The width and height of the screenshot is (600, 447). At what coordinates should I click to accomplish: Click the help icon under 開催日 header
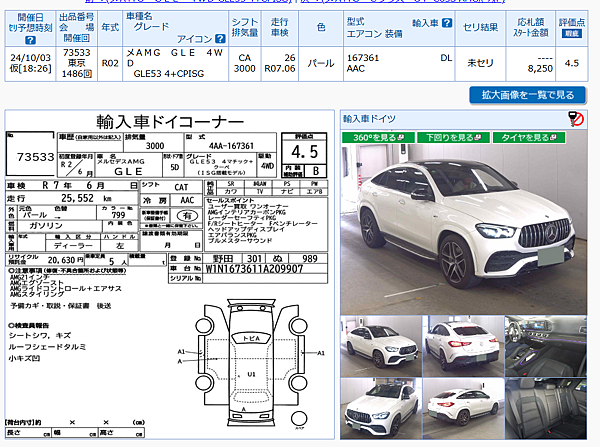click(x=30, y=40)
